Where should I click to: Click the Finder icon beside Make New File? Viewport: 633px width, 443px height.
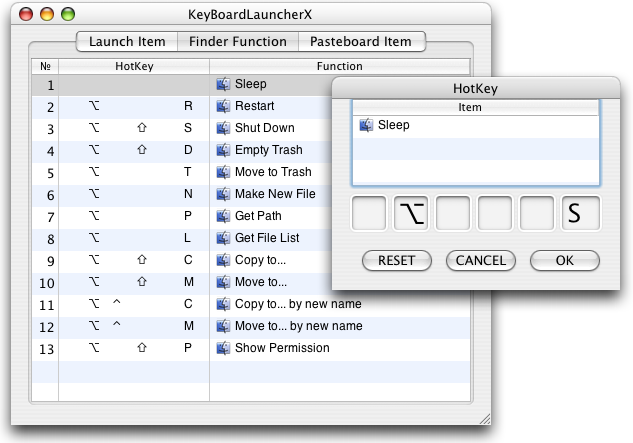(223, 194)
